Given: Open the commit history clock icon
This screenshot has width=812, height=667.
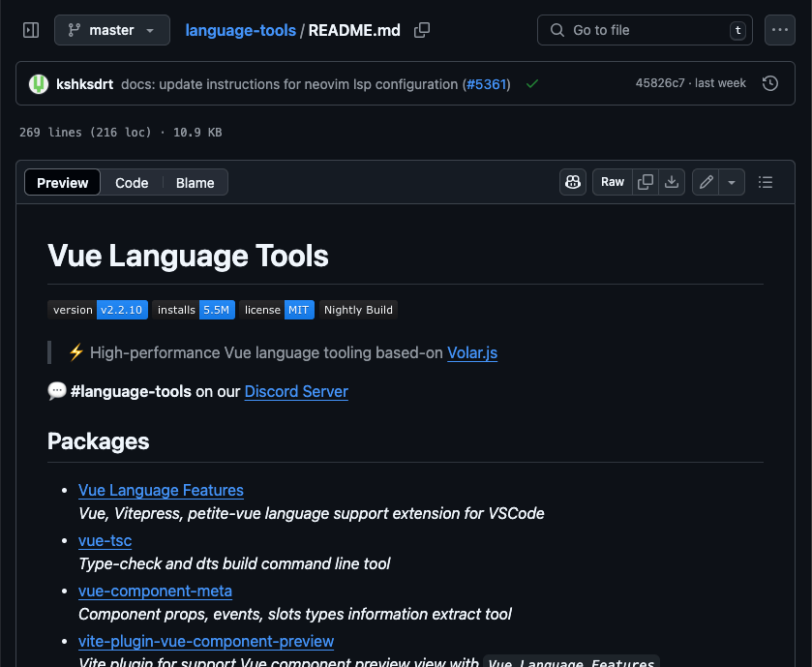Looking at the screenshot, I should [770, 84].
